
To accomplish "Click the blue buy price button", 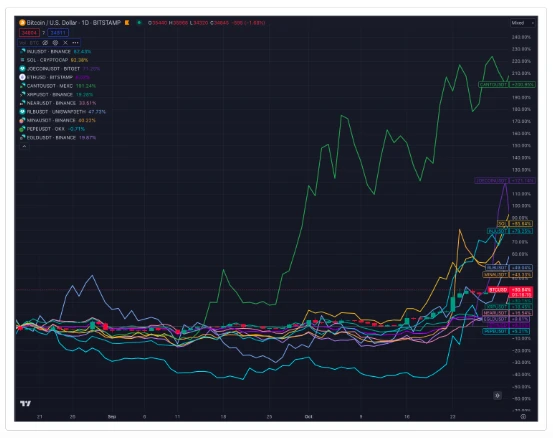I will [x=58, y=33].
